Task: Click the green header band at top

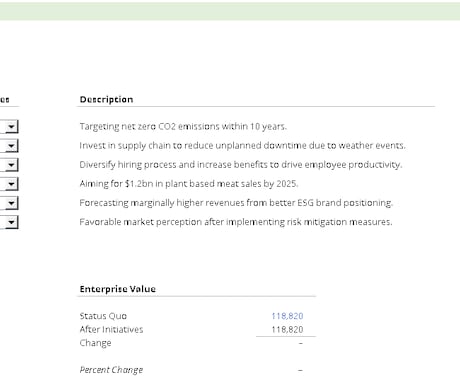Action: pos(230,11)
